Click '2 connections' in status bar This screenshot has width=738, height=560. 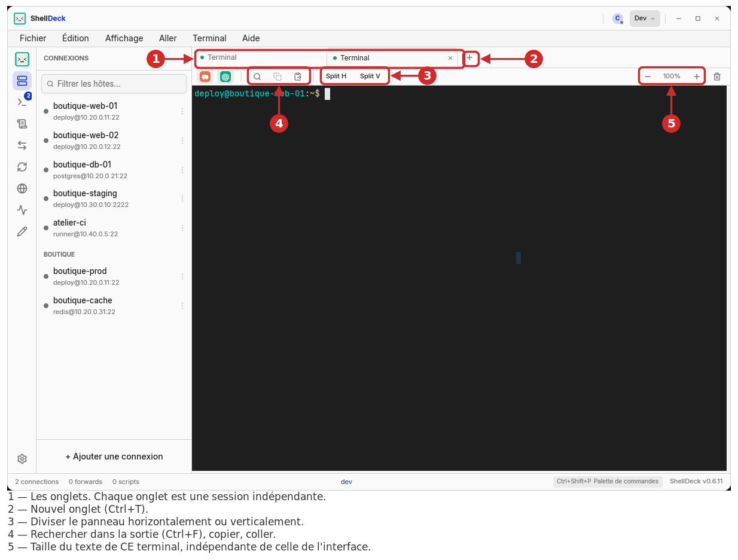(x=37, y=482)
